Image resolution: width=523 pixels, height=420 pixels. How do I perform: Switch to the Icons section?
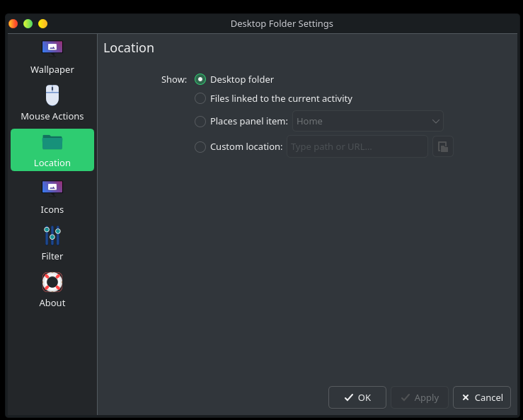click(52, 196)
